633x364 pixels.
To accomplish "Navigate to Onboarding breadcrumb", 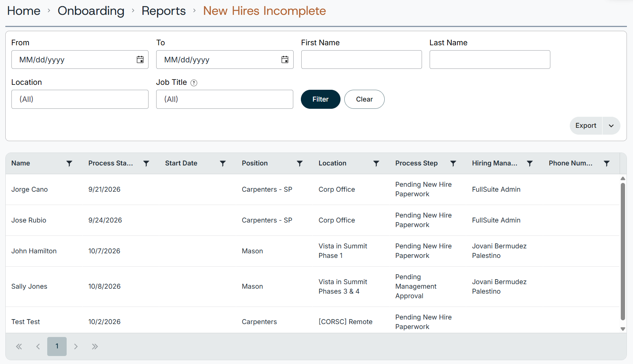I will coord(91,11).
